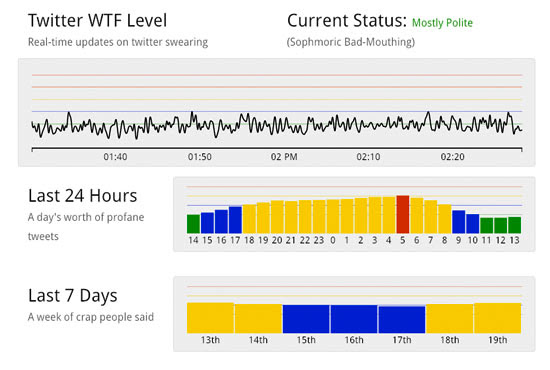The height and width of the screenshot is (370, 550).
Task: Click the 'Last 24 Hours' heading
Action: [83, 196]
